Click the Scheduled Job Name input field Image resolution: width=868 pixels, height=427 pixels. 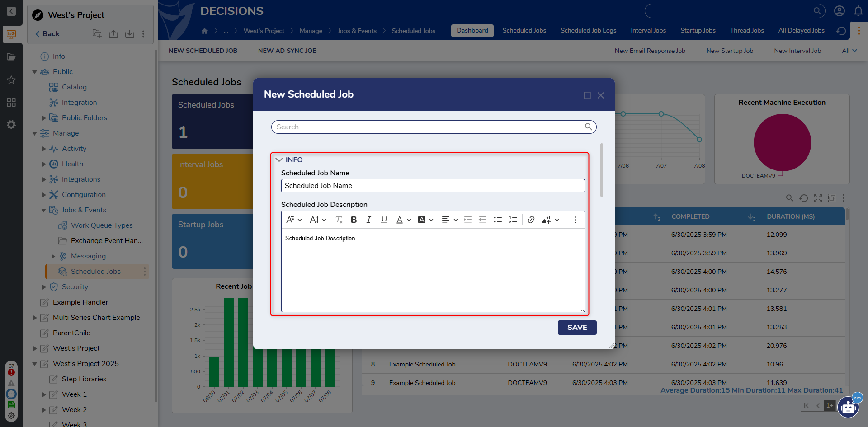pos(433,186)
